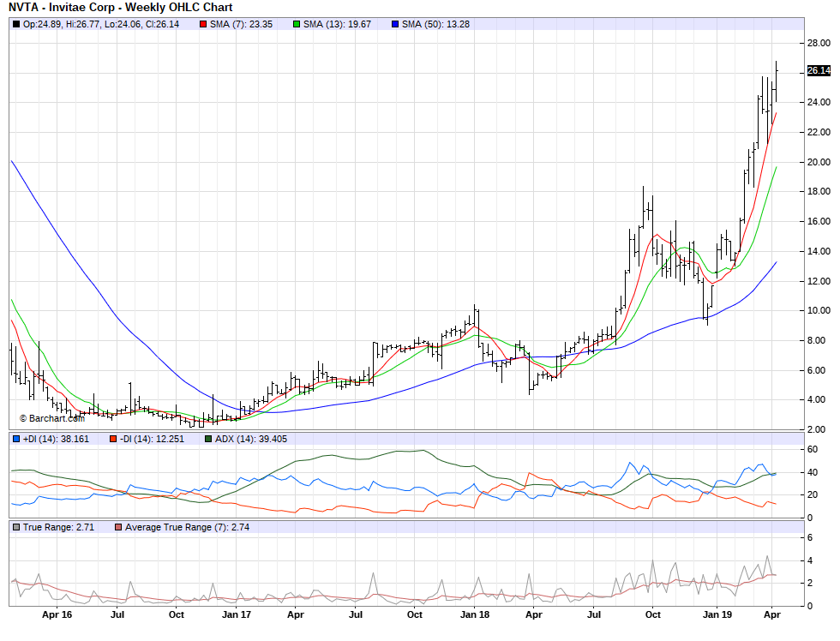Click the 60 label on the DI/ADX axis

813,449
